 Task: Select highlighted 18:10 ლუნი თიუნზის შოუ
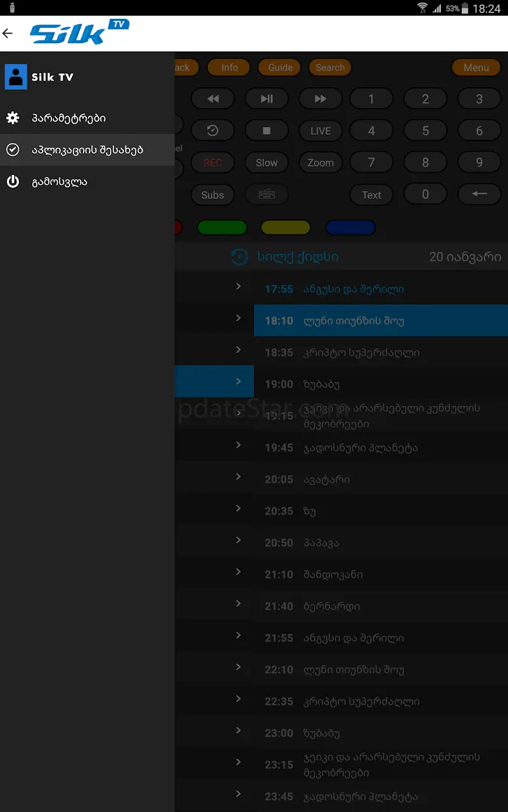click(x=381, y=321)
